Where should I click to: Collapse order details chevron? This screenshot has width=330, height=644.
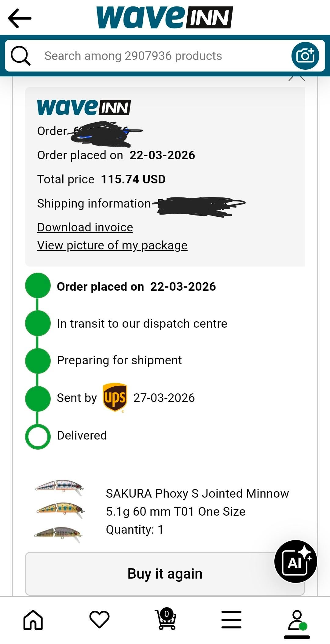tap(297, 78)
